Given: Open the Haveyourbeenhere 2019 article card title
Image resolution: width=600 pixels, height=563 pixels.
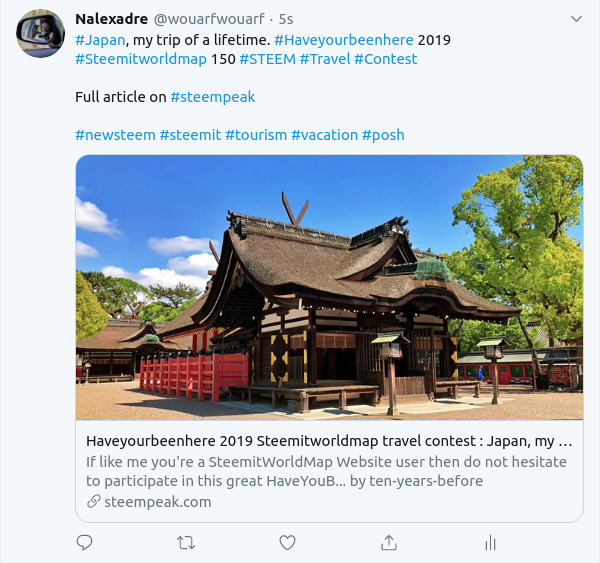Looking at the screenshot, I should (329, 441).
